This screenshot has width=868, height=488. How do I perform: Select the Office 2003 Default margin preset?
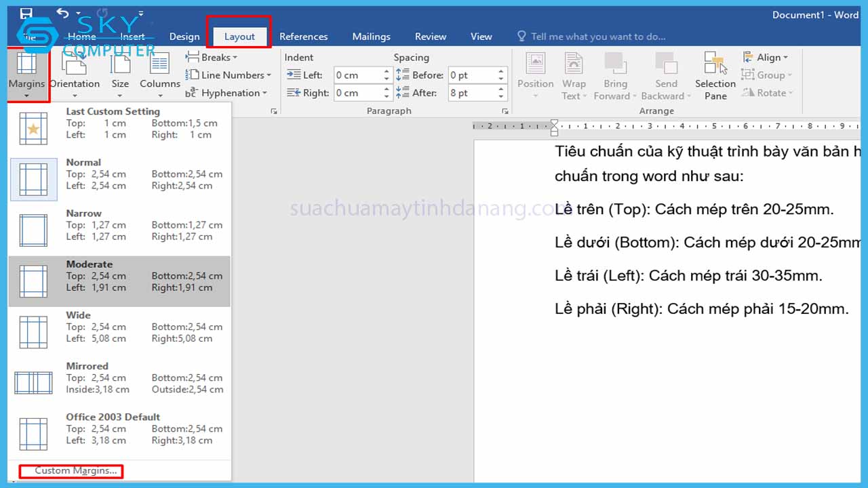click(119, 433)
